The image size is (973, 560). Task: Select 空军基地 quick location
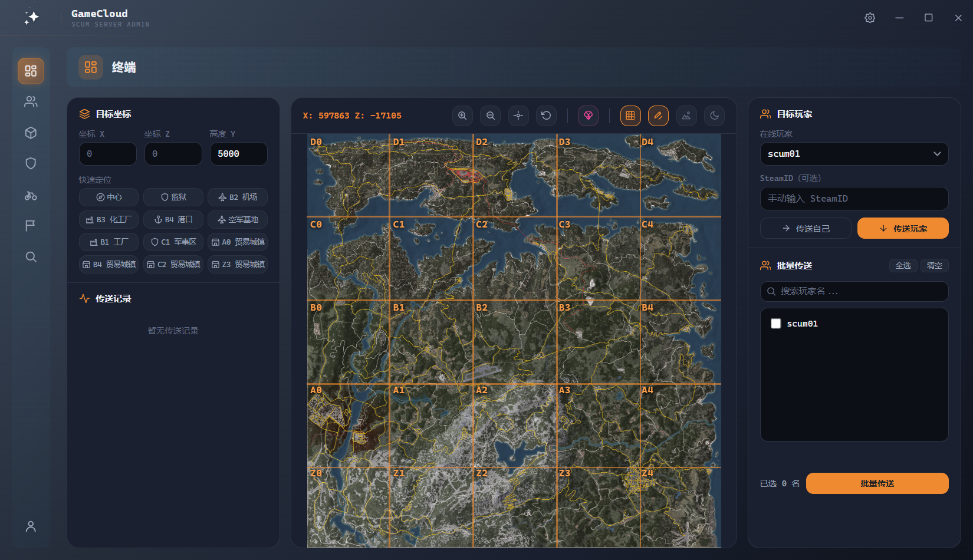click(238, 219)
